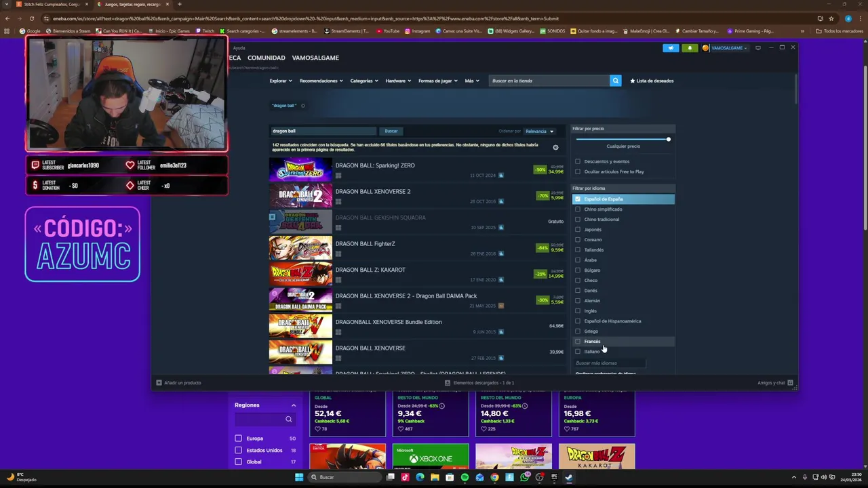Reload the page in the browser

[x=31, y=18]
